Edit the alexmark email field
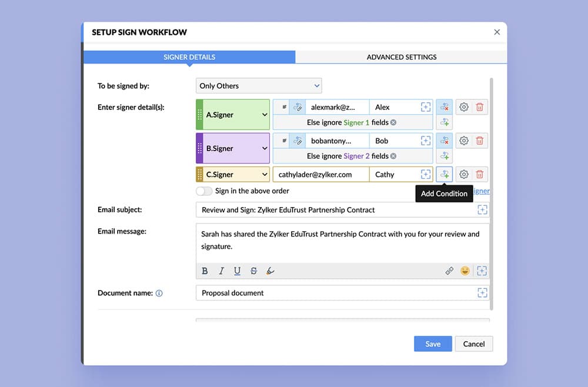 point(338,107)
